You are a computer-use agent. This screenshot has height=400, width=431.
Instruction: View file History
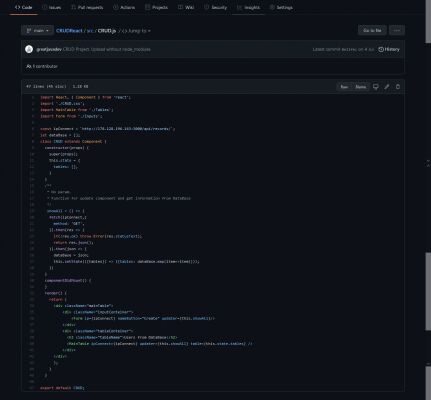(389, 49)
